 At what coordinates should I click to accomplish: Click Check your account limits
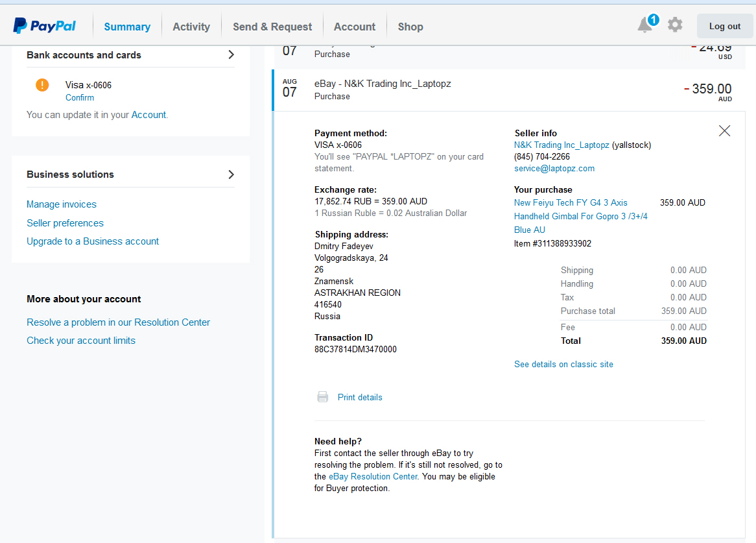tap(81, 341)
